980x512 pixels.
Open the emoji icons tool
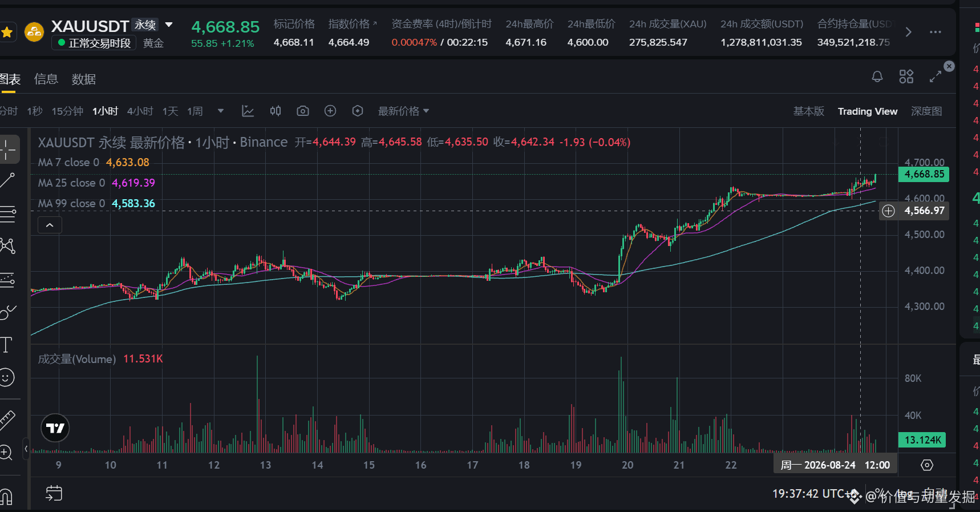point(7,377)
